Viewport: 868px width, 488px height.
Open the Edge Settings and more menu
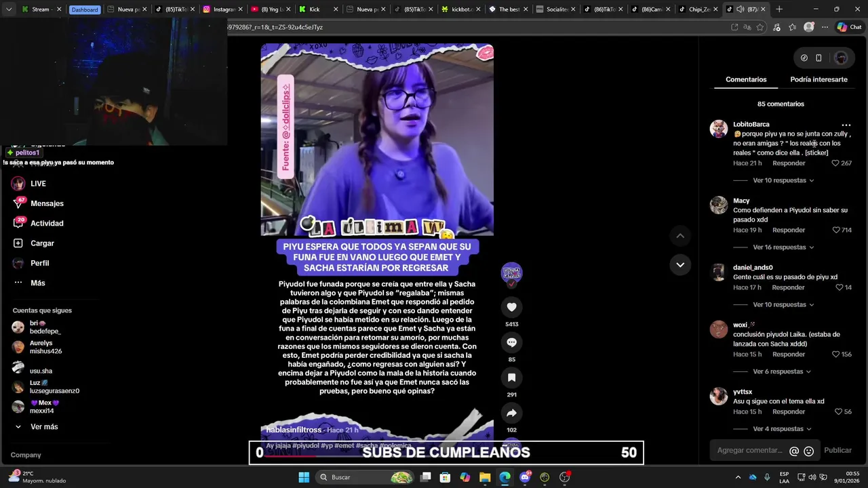click(x=825, y=27)
